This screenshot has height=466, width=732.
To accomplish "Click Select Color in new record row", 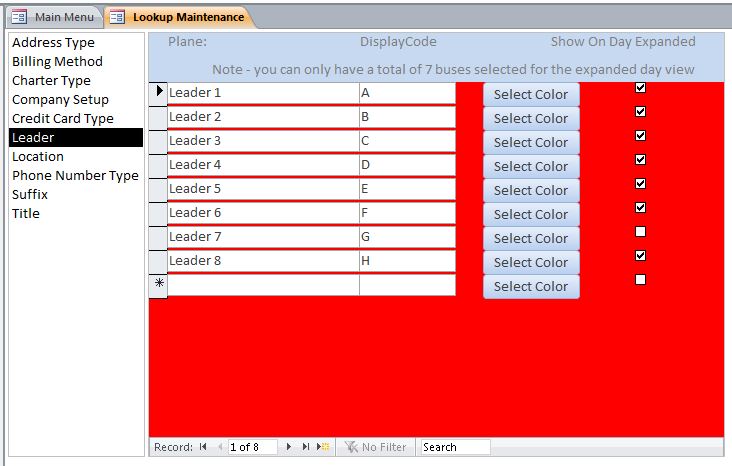I will tap(531, 286).
